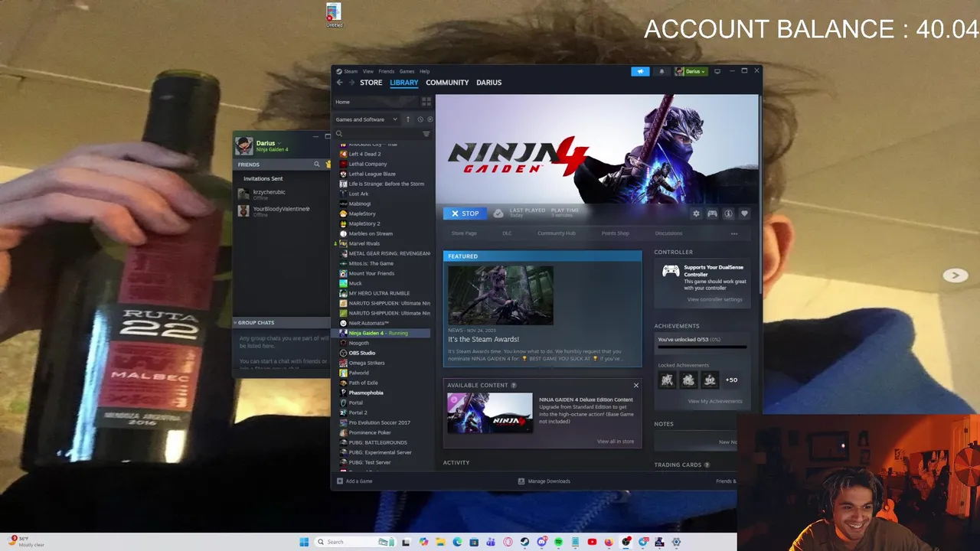Toggle library collections grid view icon

(426, 102)
